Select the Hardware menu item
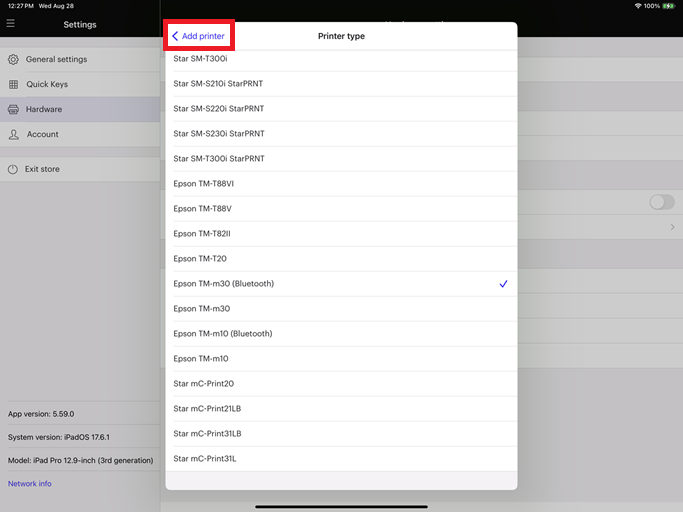The height and width of the screenshot is (512, 683). point(80,109)
